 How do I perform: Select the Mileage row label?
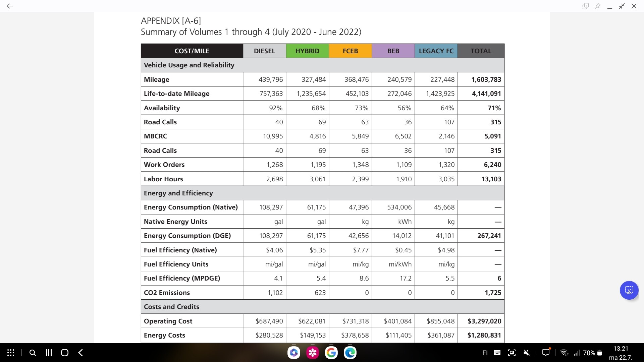point(156,79)
